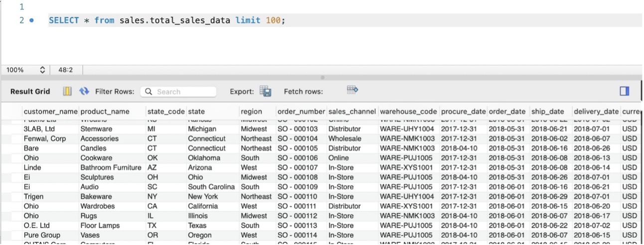Click the statement marker dot on line 2
The width and height of the screenshot is (644, 245).
click(x=32, y=21)
